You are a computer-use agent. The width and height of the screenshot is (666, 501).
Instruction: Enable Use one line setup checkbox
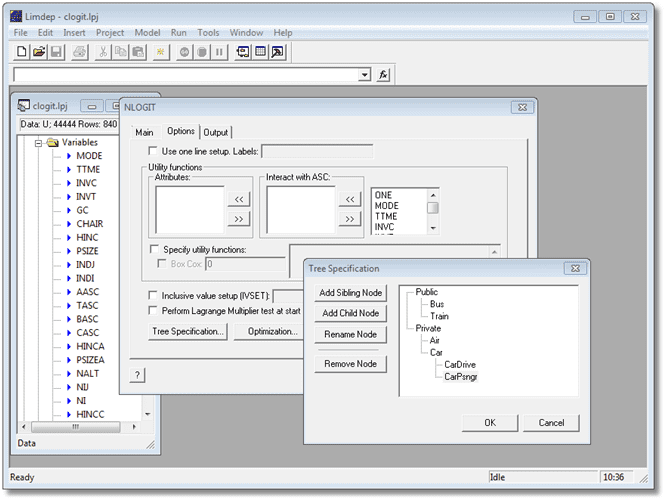152,151
